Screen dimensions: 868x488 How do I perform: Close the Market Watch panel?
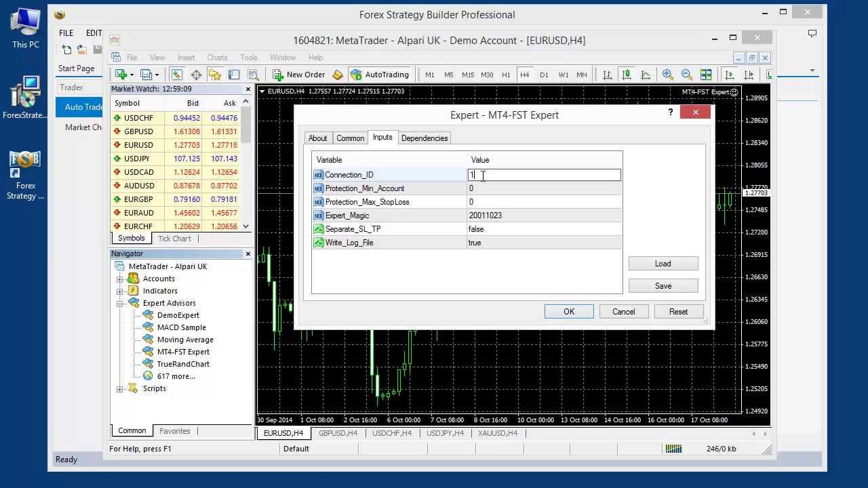coord(248,89)
